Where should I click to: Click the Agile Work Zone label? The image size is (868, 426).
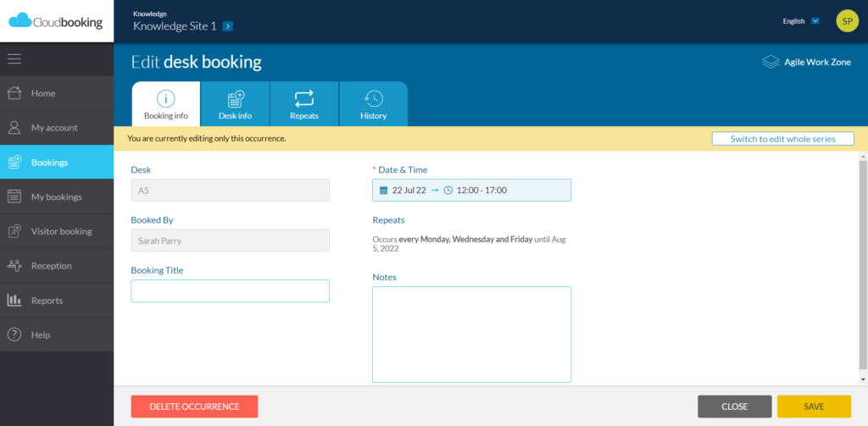pos(818,62)
